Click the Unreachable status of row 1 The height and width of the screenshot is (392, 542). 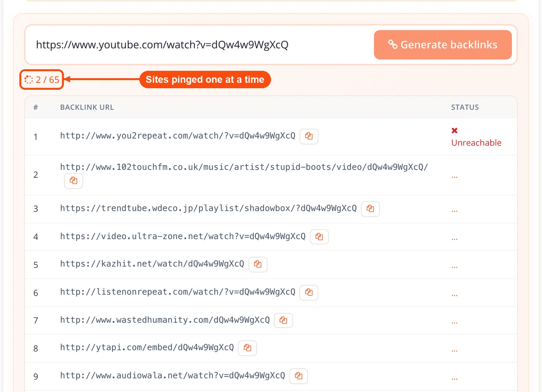click(476, 143)
